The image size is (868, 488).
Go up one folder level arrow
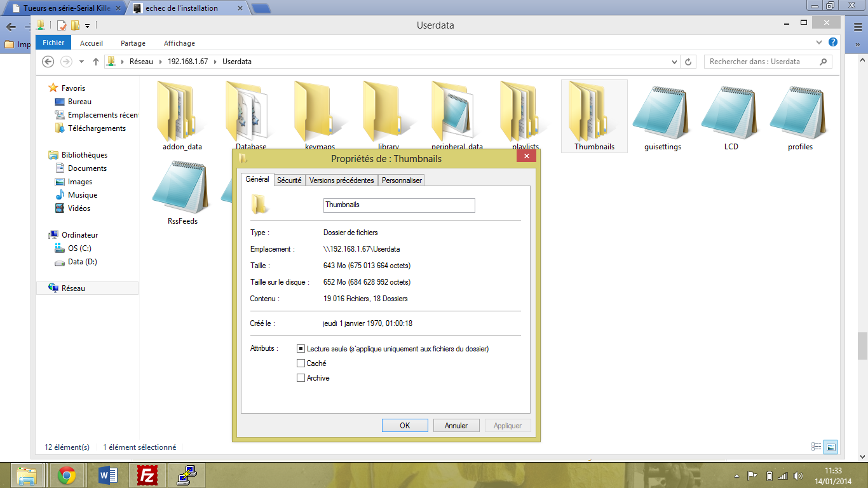tap(96, 62)
